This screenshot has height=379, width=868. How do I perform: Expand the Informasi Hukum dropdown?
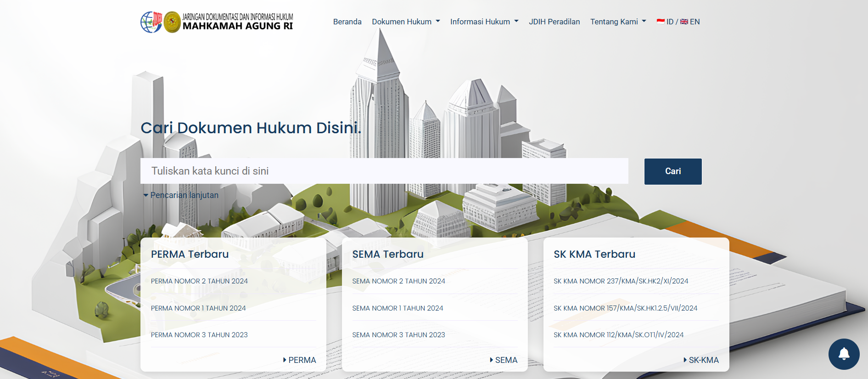click(x=484, y=22)
